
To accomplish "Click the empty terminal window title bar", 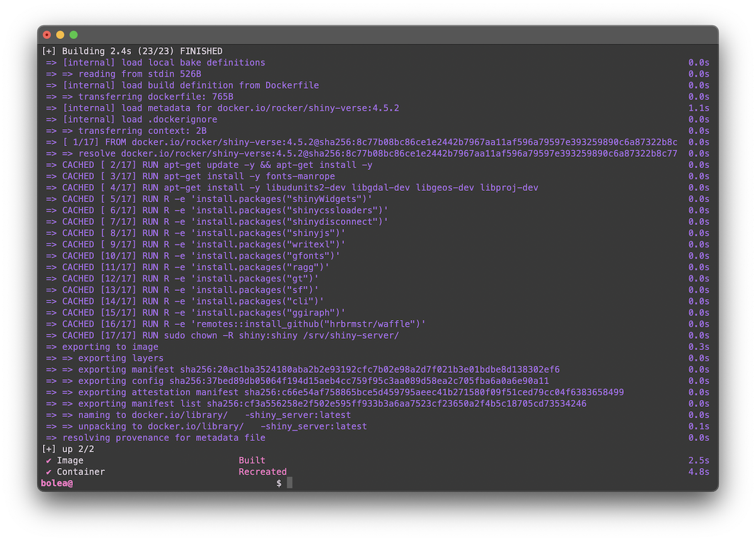I will [378, 35].
